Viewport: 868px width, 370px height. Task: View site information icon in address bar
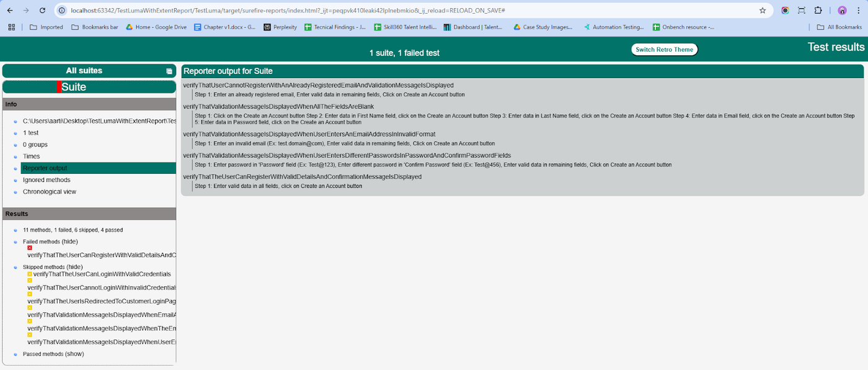[62, 11]
